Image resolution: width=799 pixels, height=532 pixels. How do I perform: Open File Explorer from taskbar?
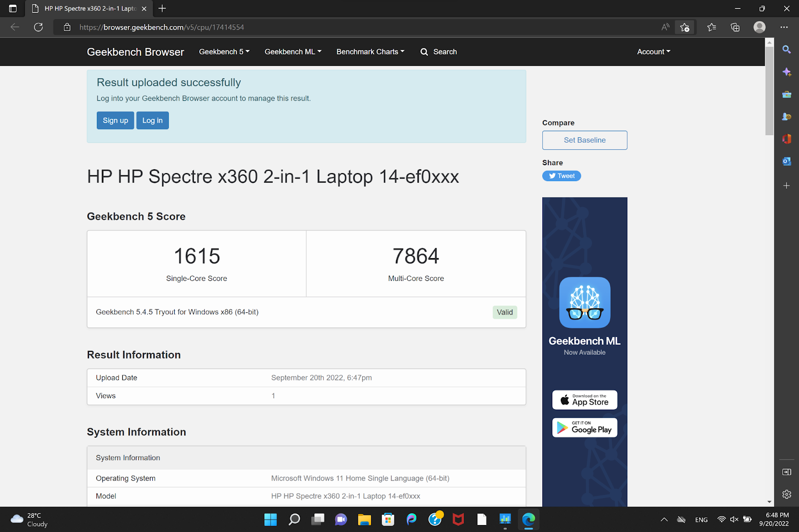(365, 520)
